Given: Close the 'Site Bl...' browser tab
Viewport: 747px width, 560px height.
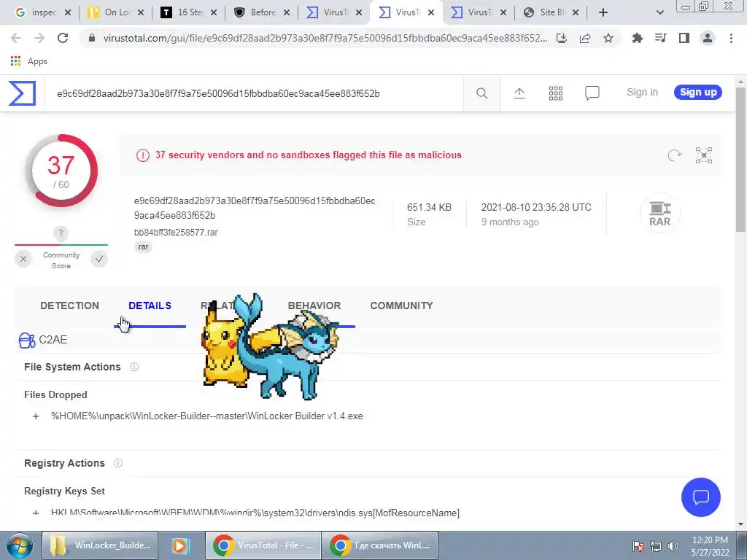Looking at the screenshot, I should click(576, 13).
